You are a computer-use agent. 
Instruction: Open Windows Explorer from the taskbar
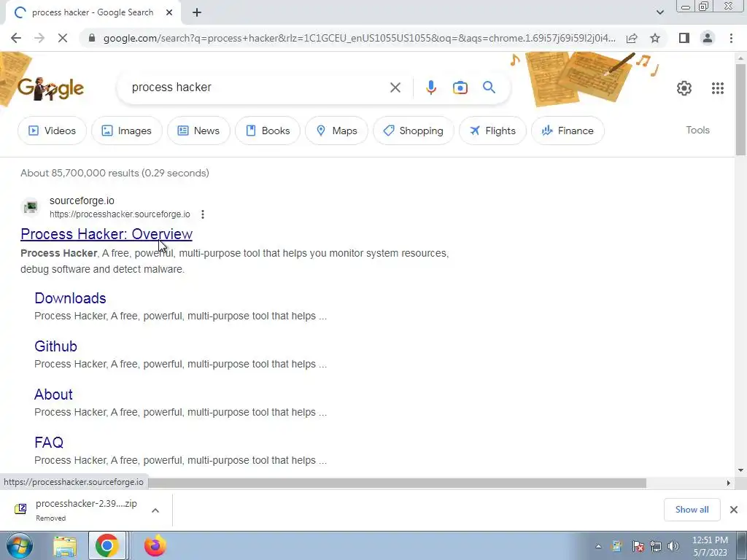65,546
